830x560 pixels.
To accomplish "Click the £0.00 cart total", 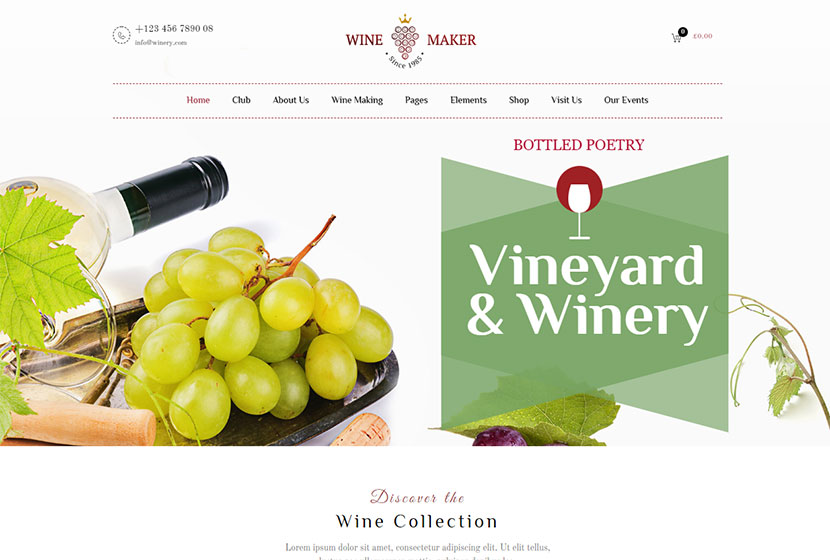I will [703, 36].
